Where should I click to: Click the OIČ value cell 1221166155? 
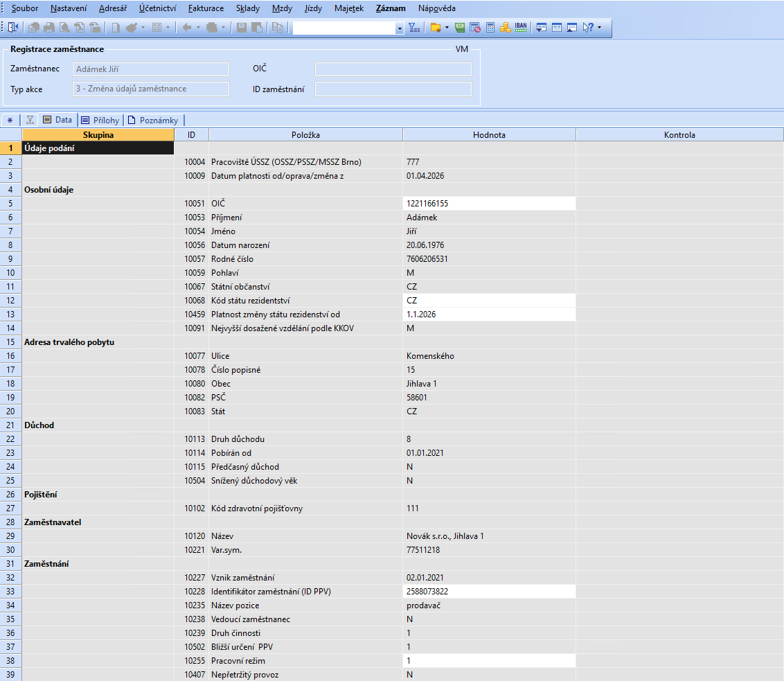coord(489,204)
